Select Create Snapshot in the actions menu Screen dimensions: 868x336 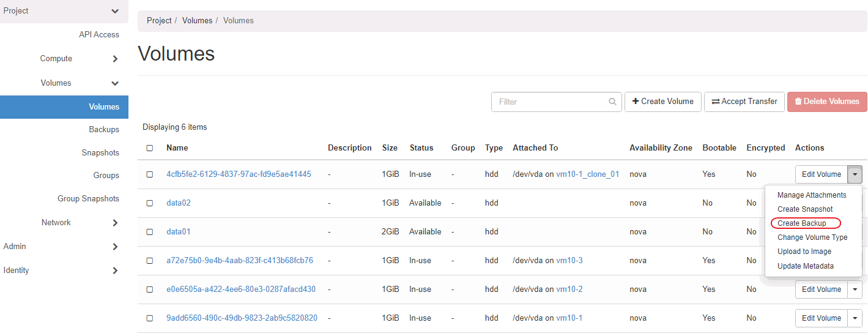tap(805, 209)
